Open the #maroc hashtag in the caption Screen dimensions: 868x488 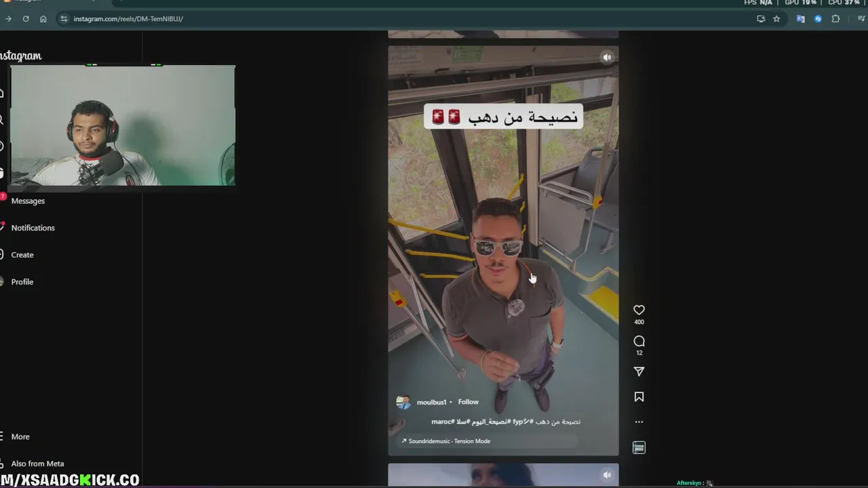click(x=442, y=422)
